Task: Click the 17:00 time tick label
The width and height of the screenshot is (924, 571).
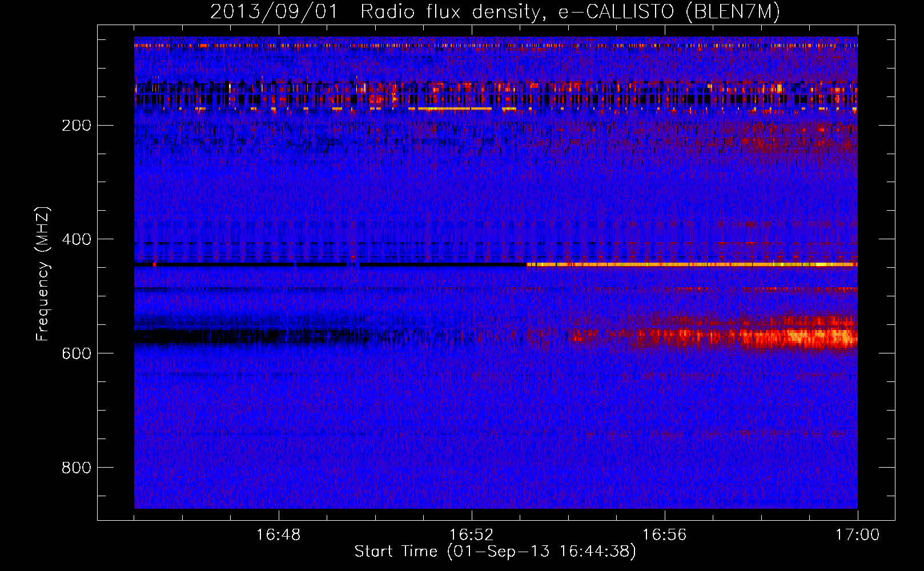Action: click(x=858, y=535)
